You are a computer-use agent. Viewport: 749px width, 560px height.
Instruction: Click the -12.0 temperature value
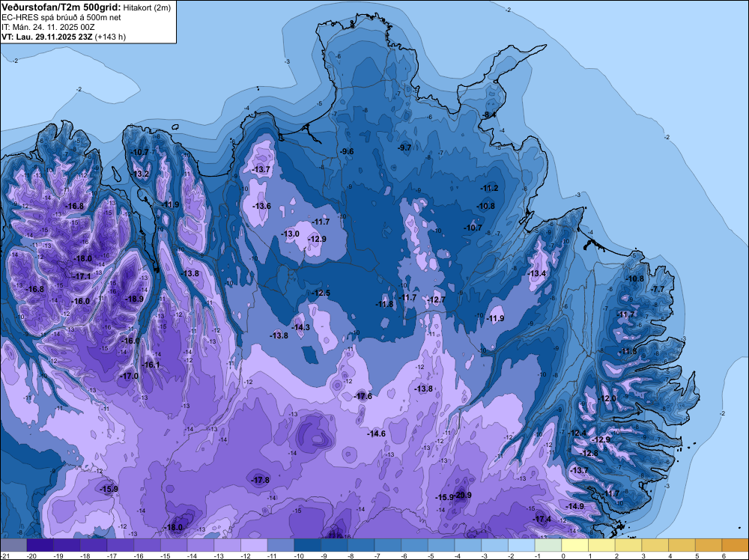click(607, 398)
